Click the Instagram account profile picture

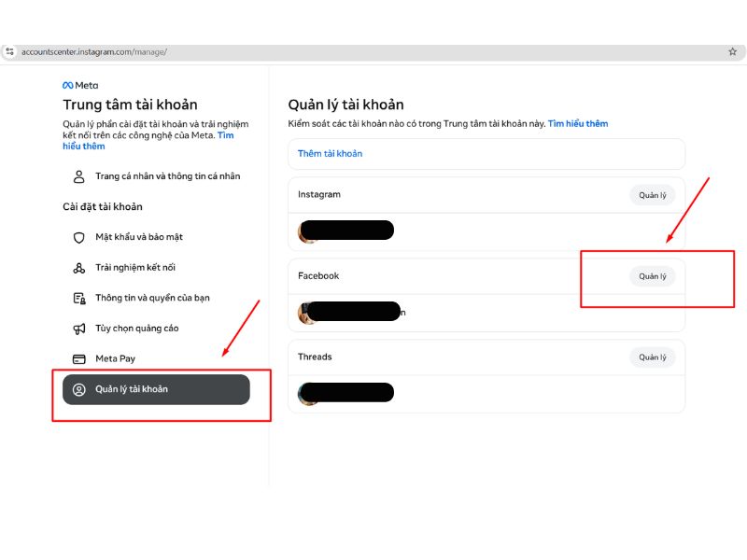coord(309,231)
